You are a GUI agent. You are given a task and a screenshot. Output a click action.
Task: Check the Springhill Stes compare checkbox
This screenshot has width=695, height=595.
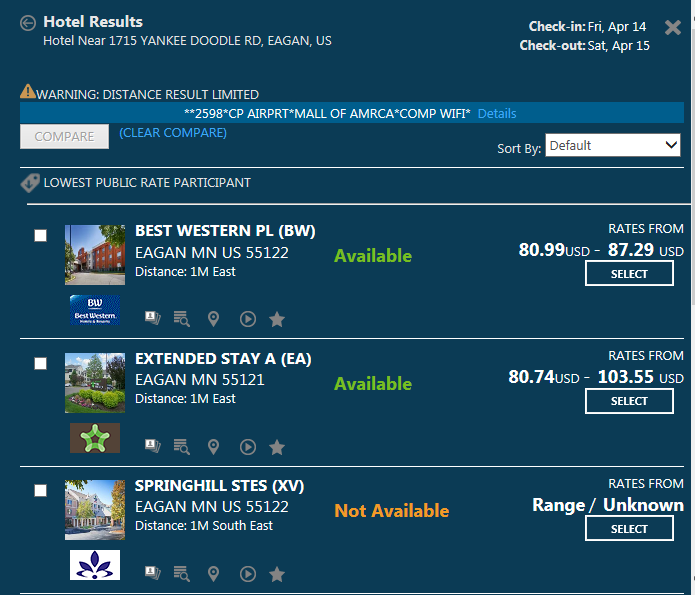(40, 490)
